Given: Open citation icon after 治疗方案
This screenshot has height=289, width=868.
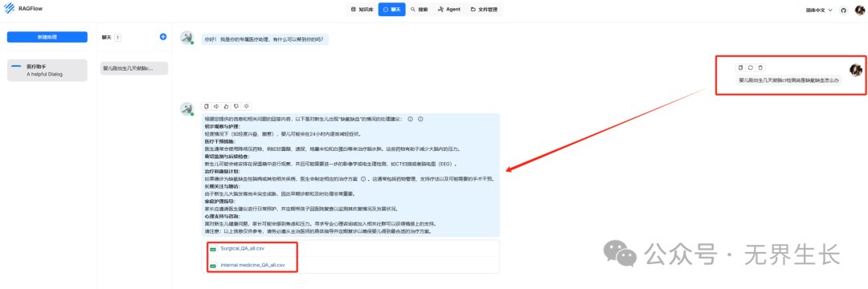Looking at the screenshot, I should coord(364,179).
